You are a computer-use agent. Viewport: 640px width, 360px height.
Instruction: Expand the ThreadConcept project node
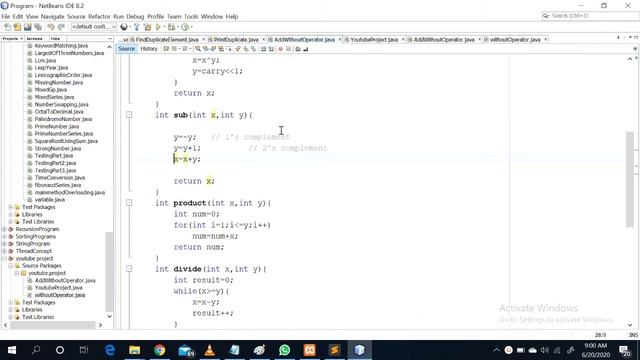[4, 251]
